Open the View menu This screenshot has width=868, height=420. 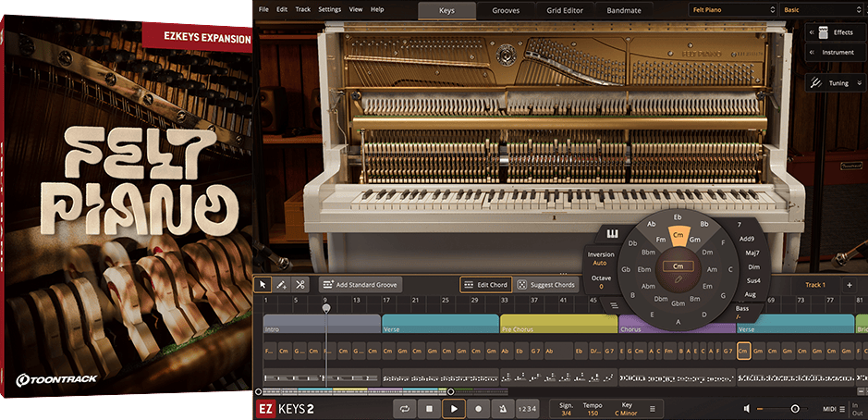click(356, 9)
